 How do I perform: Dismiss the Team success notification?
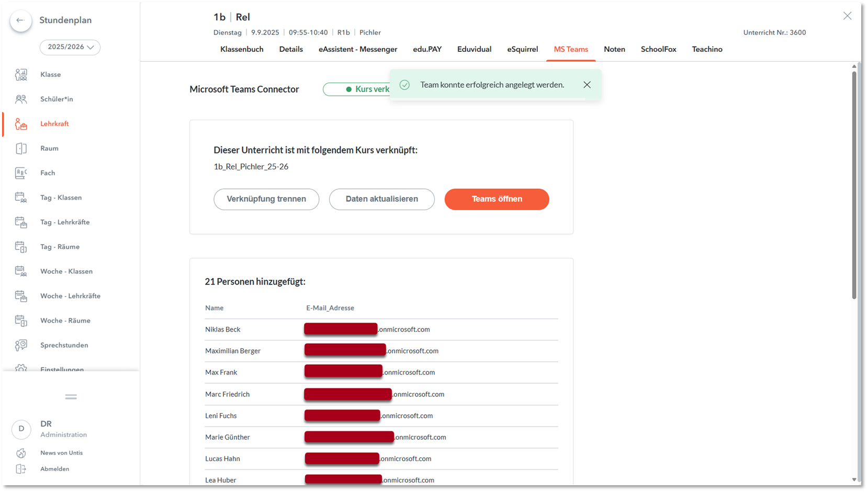pyautogui.click(x=587, y=85)
